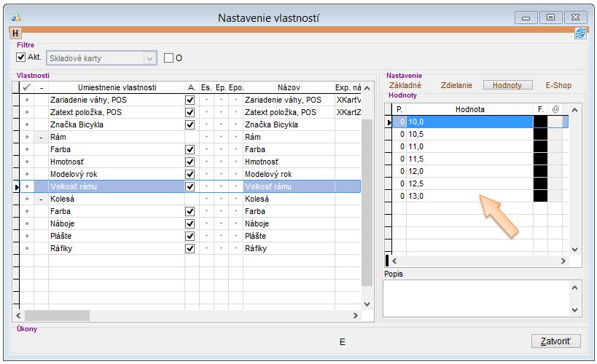Open the Zdielanie tab
597x364 pixels.
pos(456,85)
